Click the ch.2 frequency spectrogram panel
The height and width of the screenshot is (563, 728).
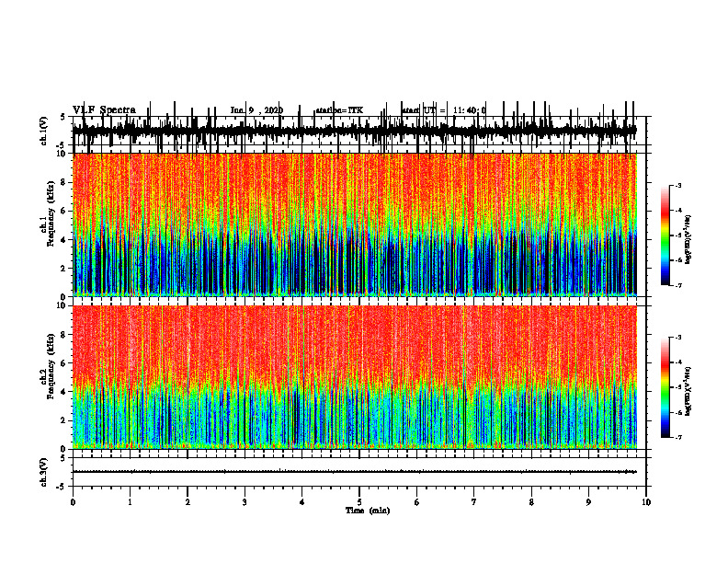coord(354,377)
